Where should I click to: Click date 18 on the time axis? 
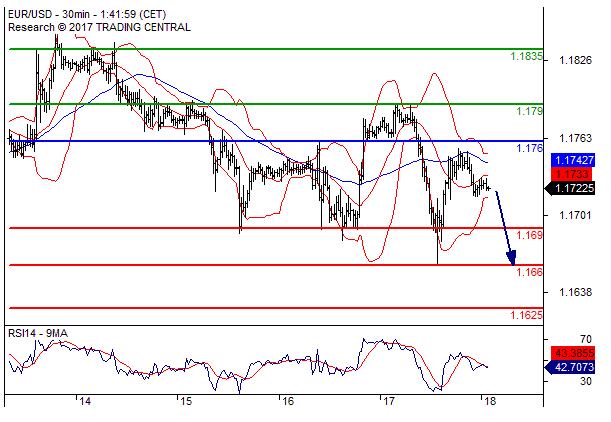pos(490,401)
